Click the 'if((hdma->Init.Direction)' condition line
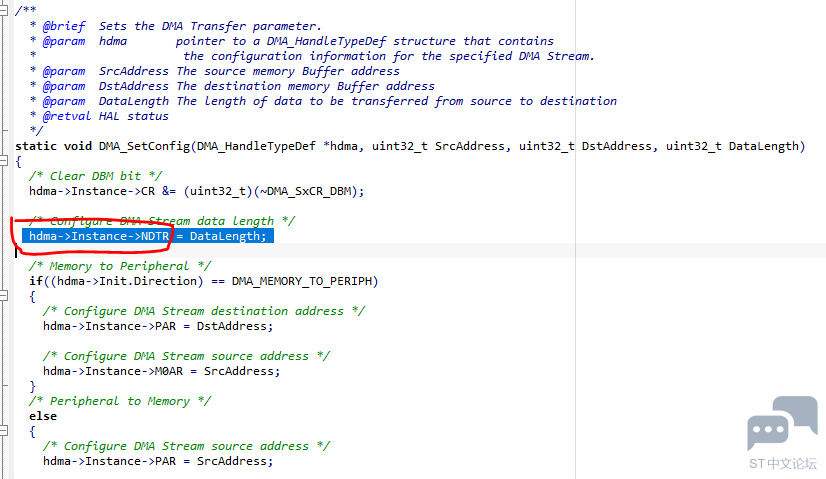826x479 pixels. point(204,281)
